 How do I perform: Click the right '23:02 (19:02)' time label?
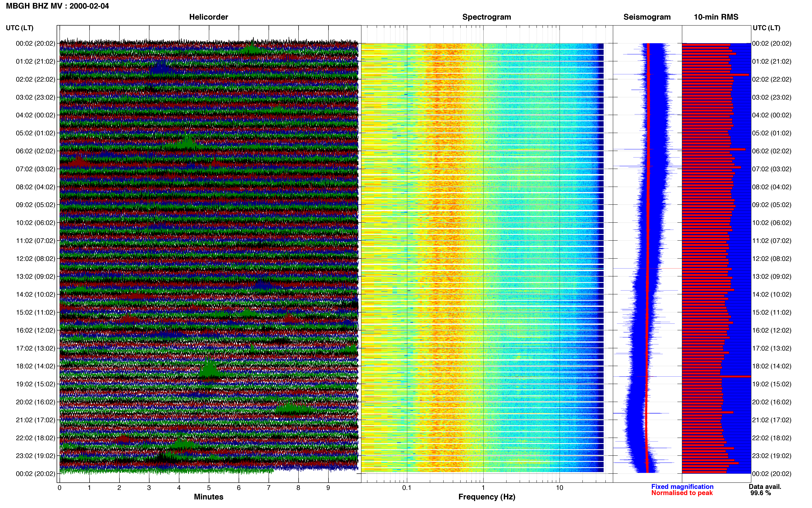coord(772,456)
